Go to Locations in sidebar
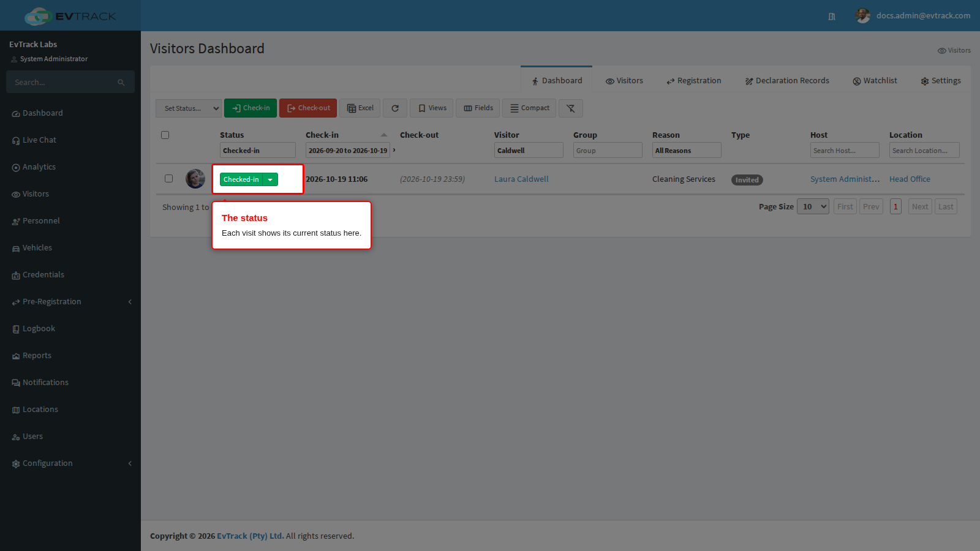This screenshot has width=980, height=551. 40,410
